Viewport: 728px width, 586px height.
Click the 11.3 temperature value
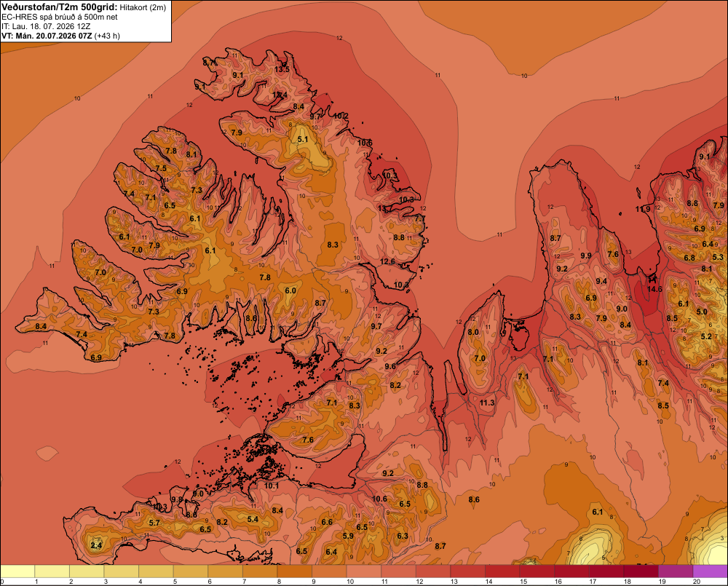(x=487, y=403)
